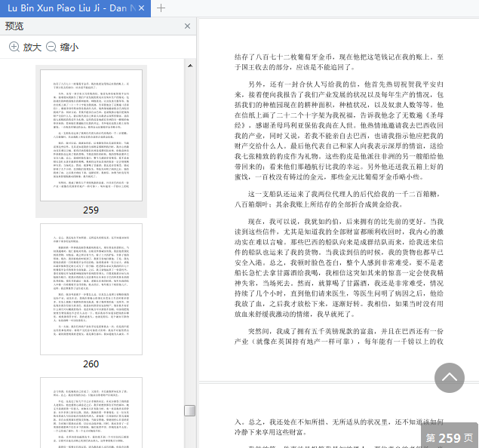
Task: Open a new tab with the plus button
Action: [x=161, y=8]
